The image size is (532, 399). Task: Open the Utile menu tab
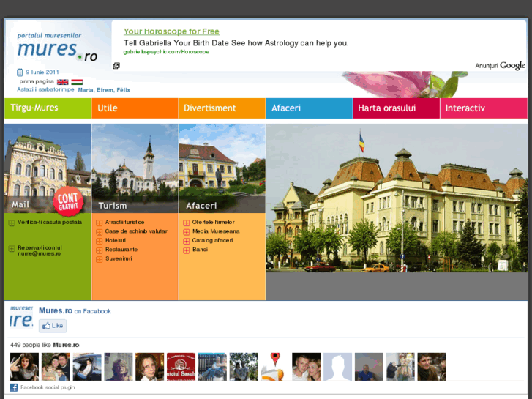pos(135,108)
